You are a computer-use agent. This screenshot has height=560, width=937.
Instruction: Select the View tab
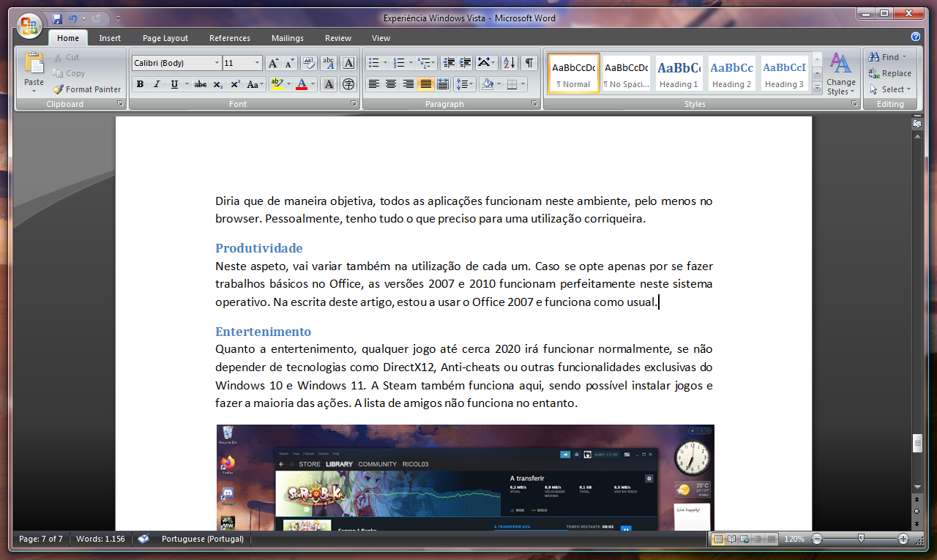click(381, 38)
